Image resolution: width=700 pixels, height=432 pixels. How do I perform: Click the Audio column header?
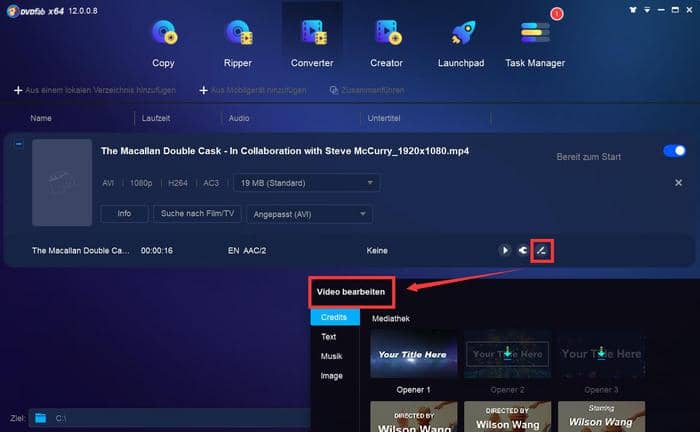click(x=239, y=118)
